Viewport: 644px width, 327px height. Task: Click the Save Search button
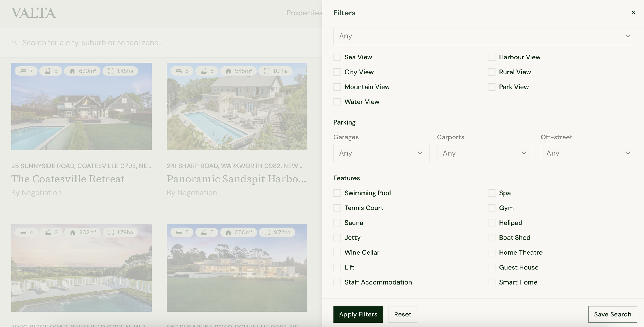pyautogui.click(x=612, y=314)
